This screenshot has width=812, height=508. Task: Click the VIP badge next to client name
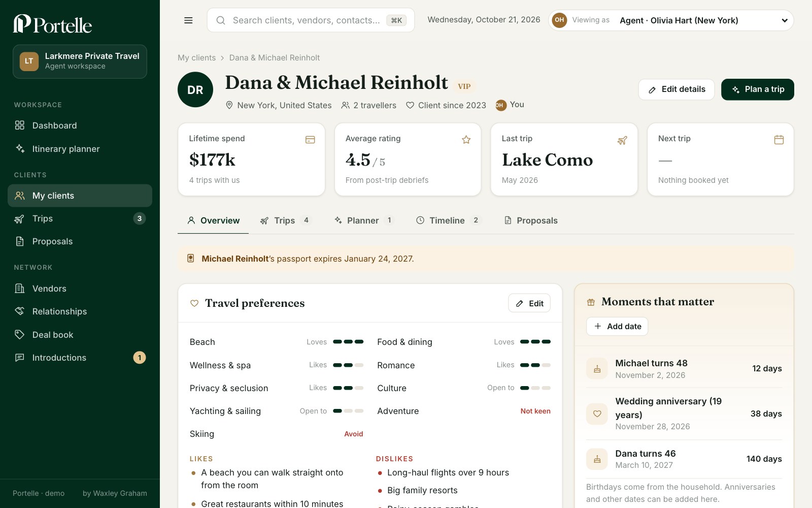pos(464,86)
